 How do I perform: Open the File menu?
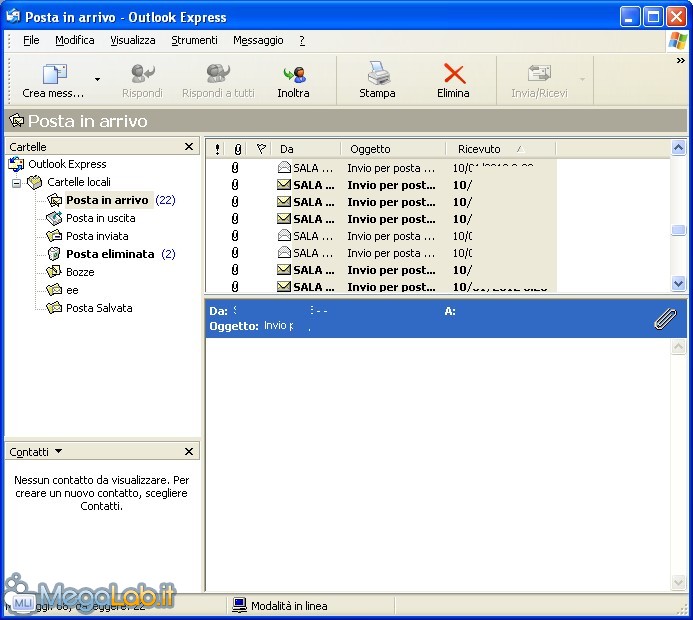(31, 40)
